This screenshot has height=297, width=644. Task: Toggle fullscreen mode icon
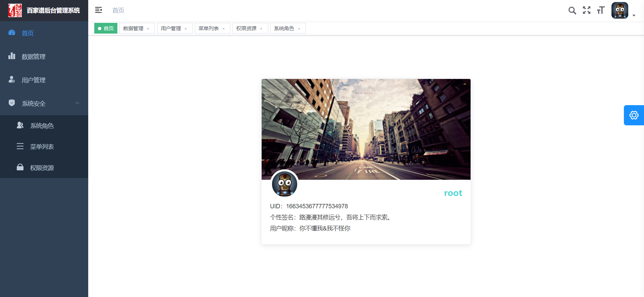click(x=586, y=10)
